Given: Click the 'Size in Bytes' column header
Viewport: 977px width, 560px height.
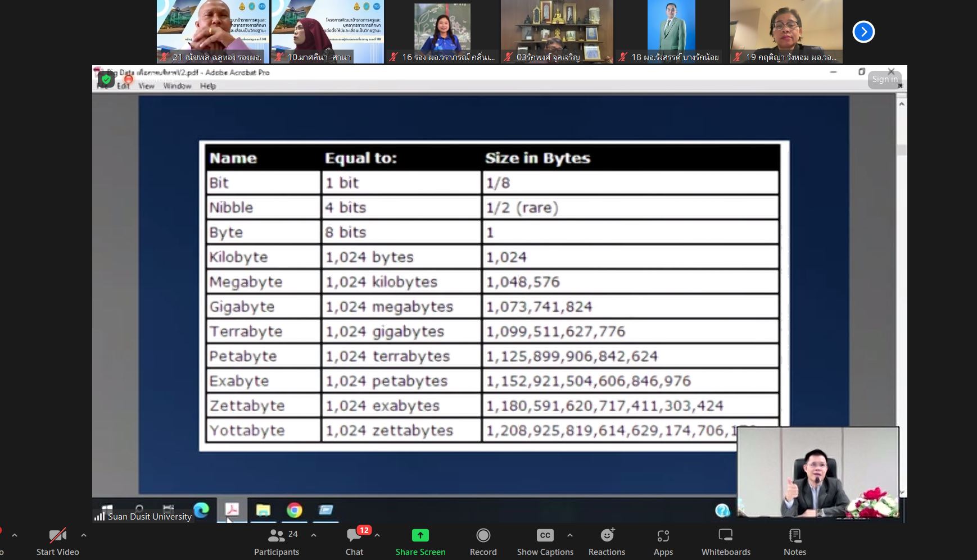Looking at the screenshot, I should tap(538, 158).
